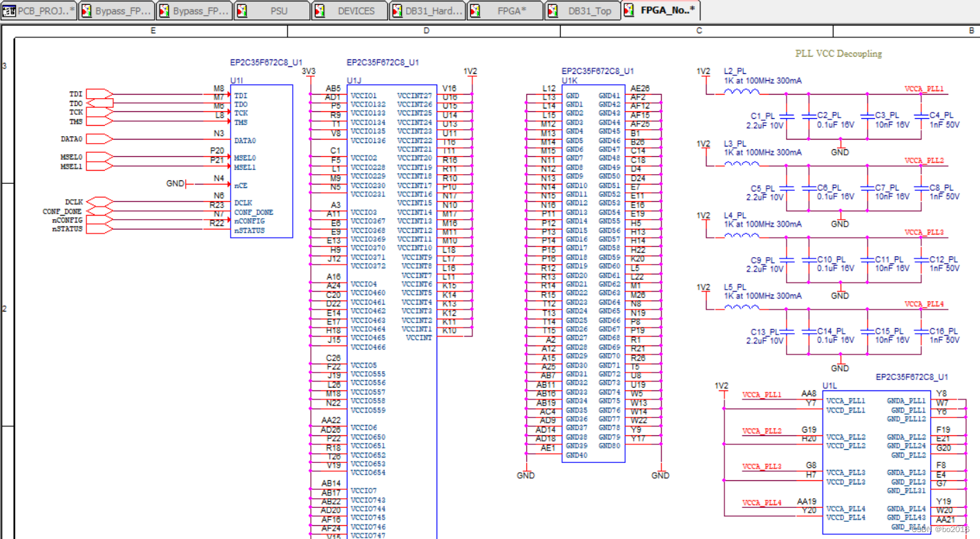Viewport: 980px width, 539px height.
Task: Click the project icon on the PCB_PROJ tab
Action: 8,10
